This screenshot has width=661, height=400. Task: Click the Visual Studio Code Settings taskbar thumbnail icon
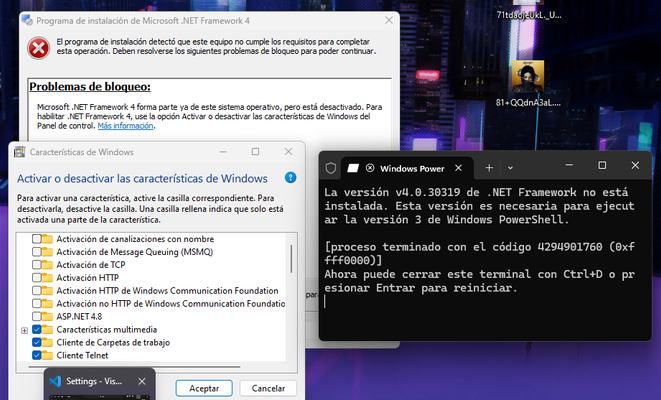coord(55,381)
